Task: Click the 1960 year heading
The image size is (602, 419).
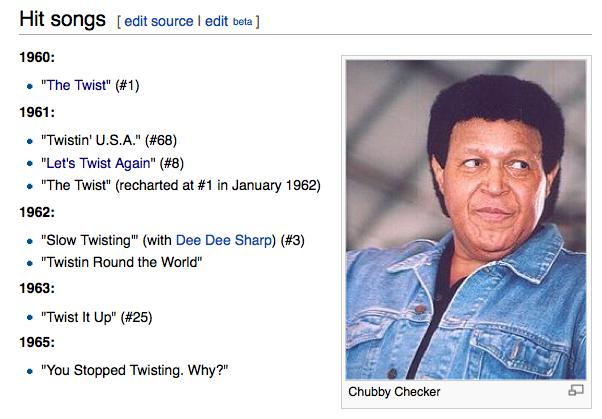Action: click(x=37, y=59)
